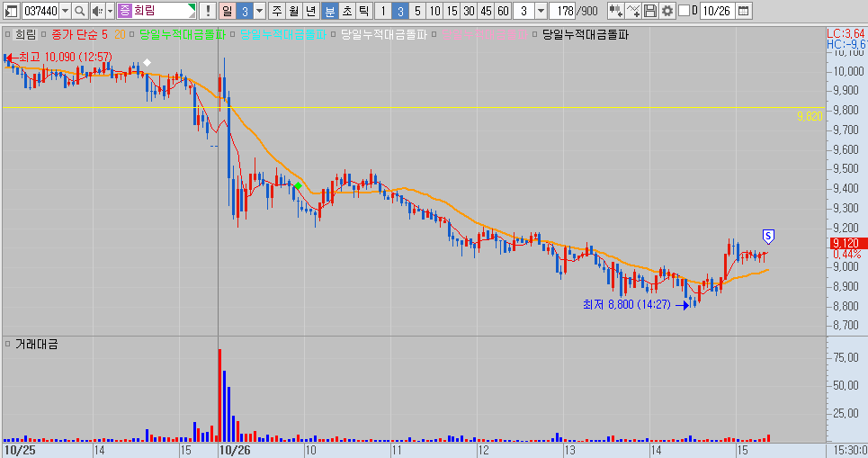Screen dimensions: 868x458
Task: Click the 거래대금 volume panel title
Action: [x=37, y=344]
